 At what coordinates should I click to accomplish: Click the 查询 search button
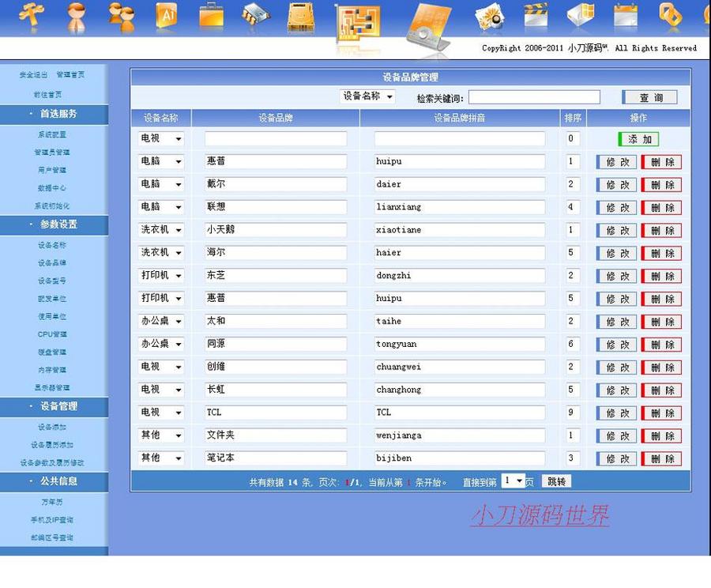[x=649, y=96]
